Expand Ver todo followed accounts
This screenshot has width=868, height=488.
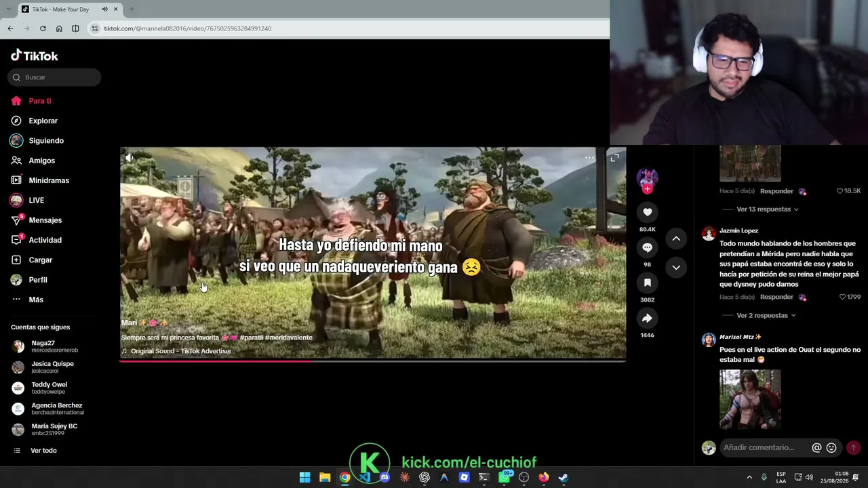tap(43, 451)
